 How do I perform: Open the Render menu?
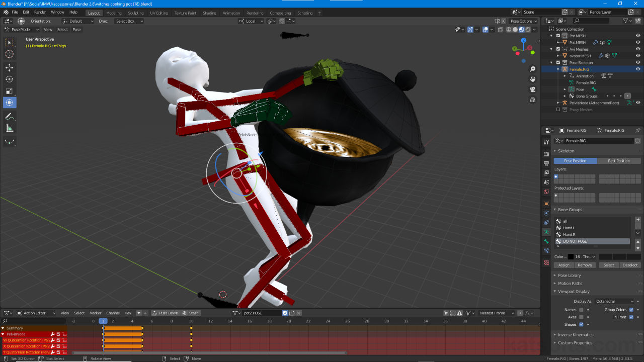(x=40, y=12)
